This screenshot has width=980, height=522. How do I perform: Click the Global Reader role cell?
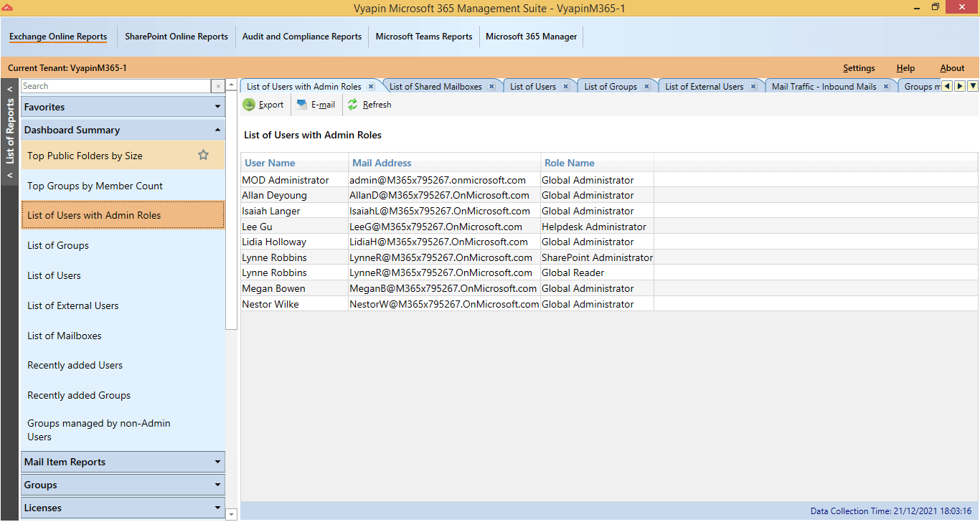click(598, 272)
